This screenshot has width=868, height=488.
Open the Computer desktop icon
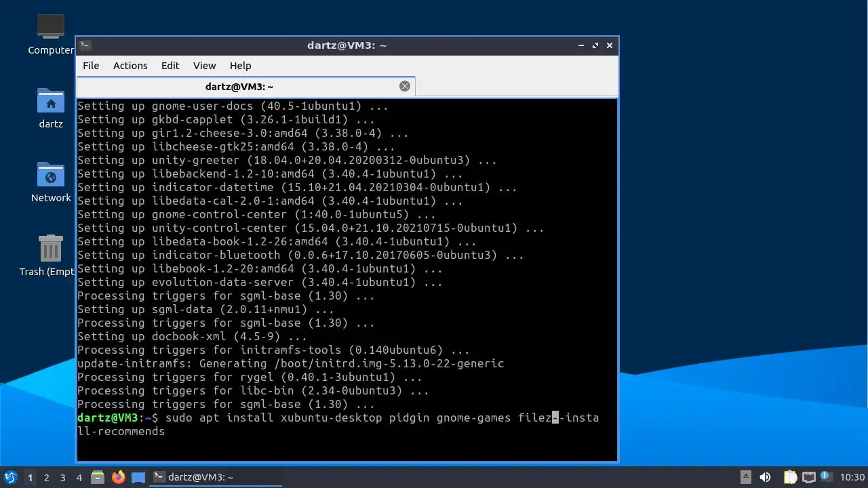[x=50, y=34]
